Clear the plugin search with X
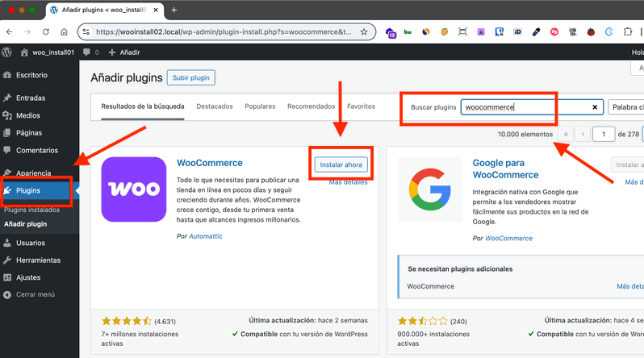Image resolution: width=644 pixels, height=358 pixels. (595, 107)
